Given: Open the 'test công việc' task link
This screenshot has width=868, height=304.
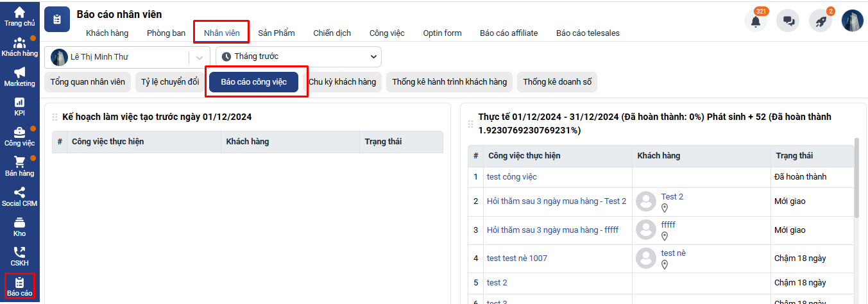Looking at the screenshot, I should pos(511,176).
